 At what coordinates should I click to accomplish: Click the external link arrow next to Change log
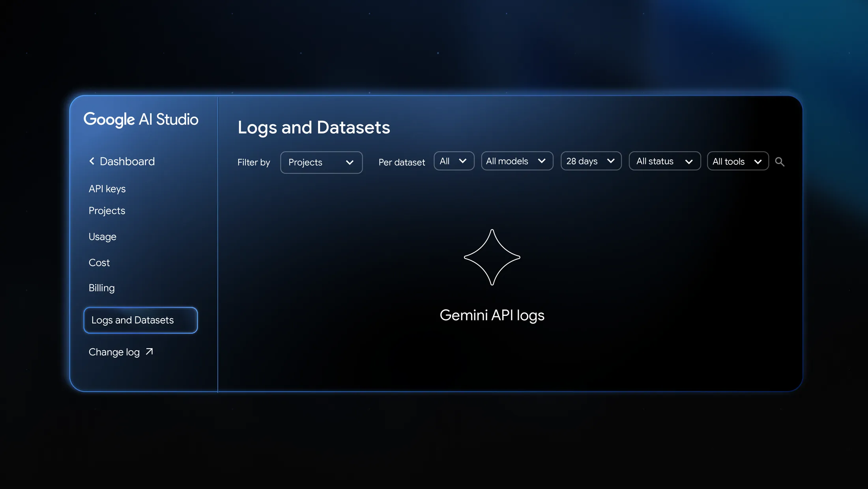[x=149, y=351]
